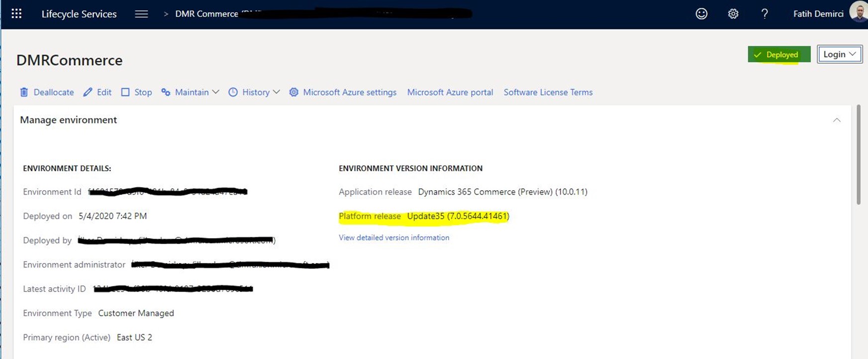This screenshot has height=359, width=868.
Task: Click the Manage environment heading
Action: (68, 120)
